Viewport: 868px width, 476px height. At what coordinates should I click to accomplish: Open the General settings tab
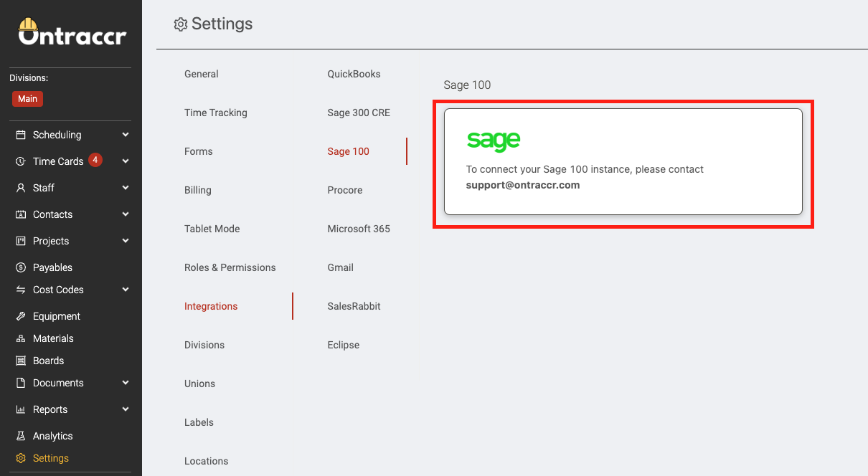pos(202,74)
